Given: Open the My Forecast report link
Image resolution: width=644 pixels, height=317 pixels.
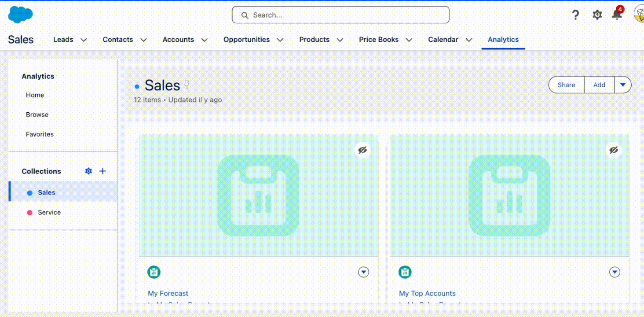Looking at the screenshot, I should pos(168,293).
